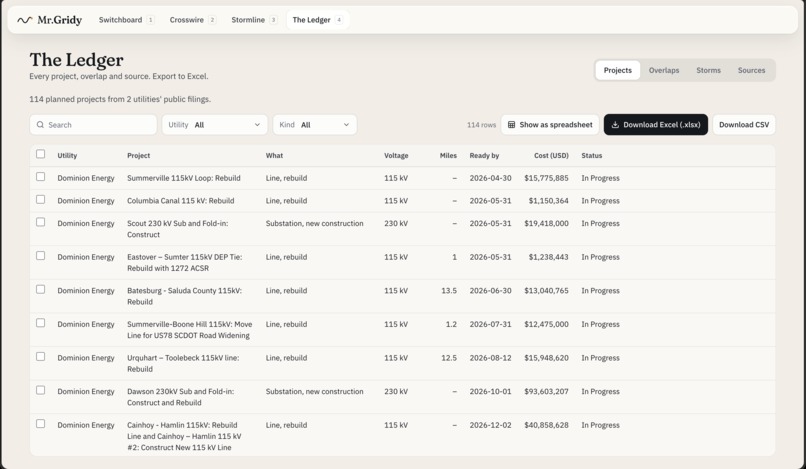Open the Sources view tab
Screen dimensions: 806x469
pos(752,70)
